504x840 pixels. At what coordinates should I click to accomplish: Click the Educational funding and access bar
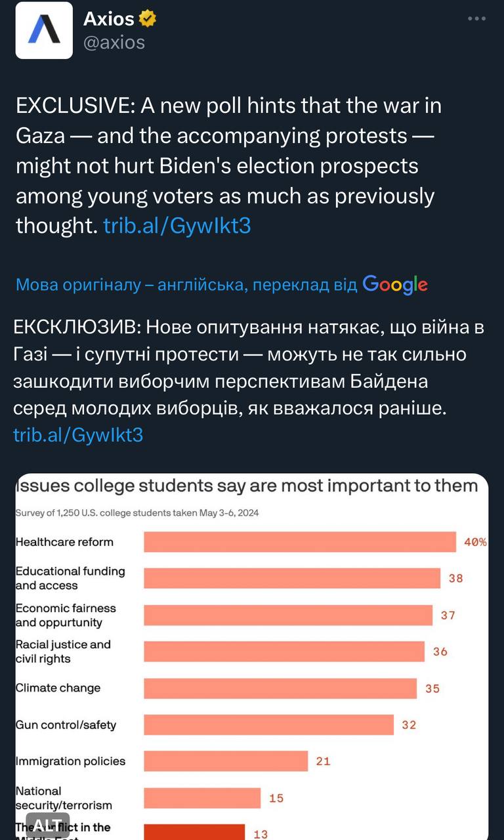(x=292, y=578)
